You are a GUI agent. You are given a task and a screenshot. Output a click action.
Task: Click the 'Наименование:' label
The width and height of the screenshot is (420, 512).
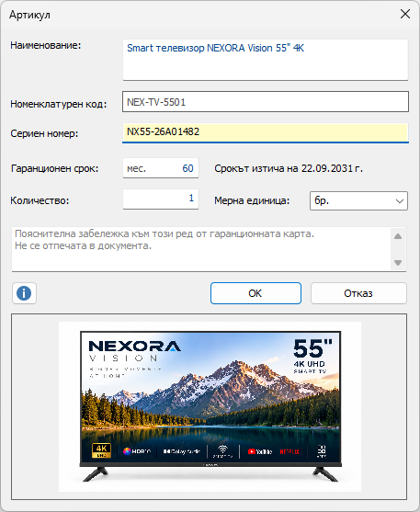coord(45,45)
